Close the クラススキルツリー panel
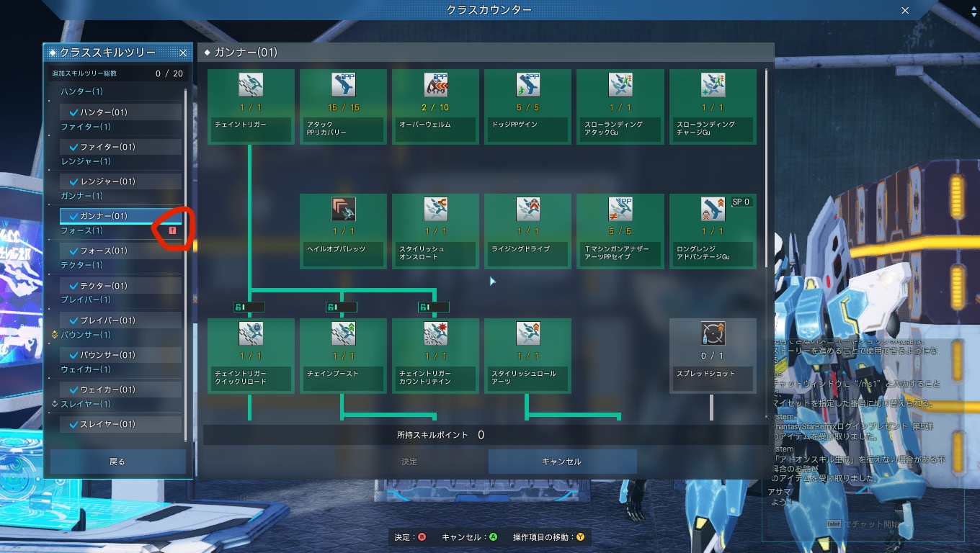 coord(183,53)
